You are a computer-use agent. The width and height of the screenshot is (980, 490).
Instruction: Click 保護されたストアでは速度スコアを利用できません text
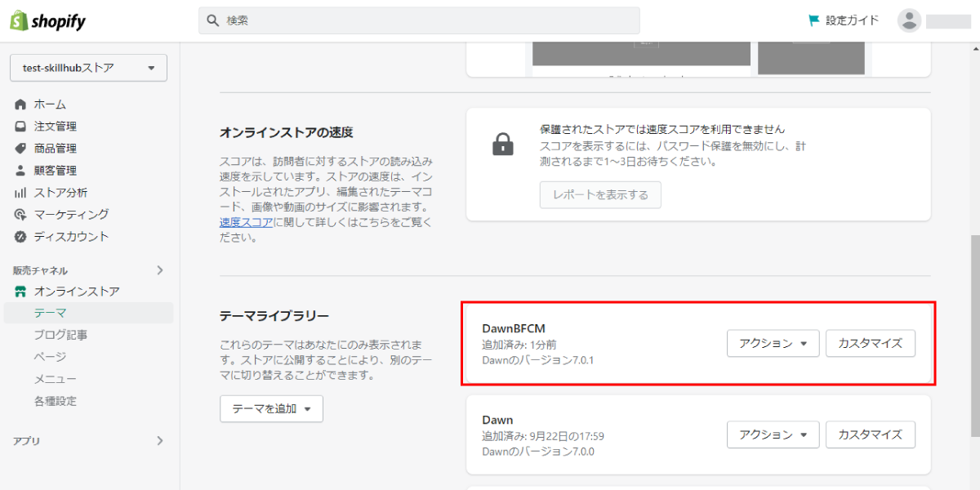pyautogui.click(x=662, y=129)
